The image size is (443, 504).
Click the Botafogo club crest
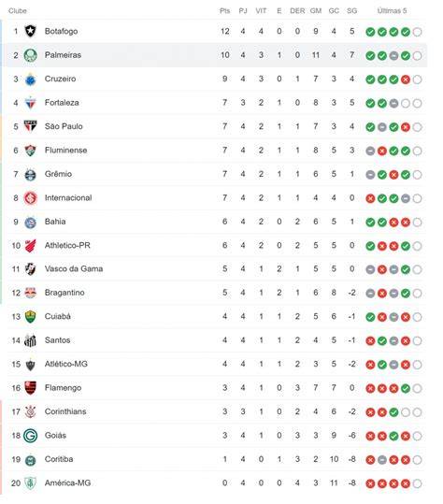click(31, 31)
